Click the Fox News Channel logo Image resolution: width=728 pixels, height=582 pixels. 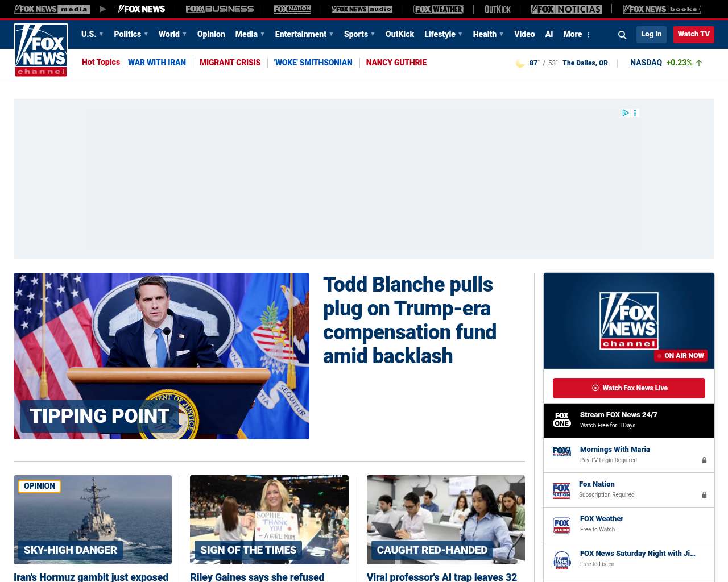coord(41,50)
